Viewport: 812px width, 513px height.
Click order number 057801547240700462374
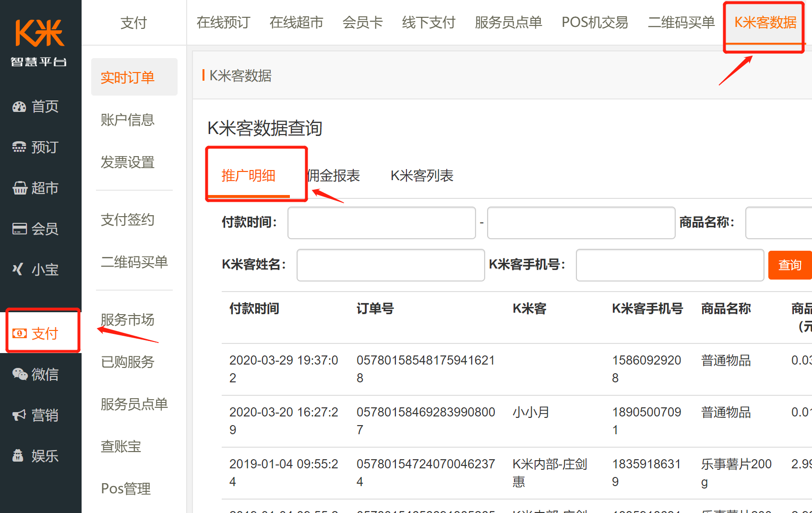click(x=426, y=473)
